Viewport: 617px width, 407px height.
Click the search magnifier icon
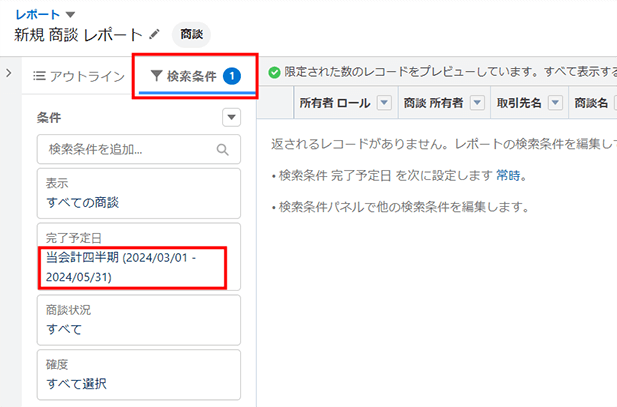pyautogui.click(x=222, y=150)
